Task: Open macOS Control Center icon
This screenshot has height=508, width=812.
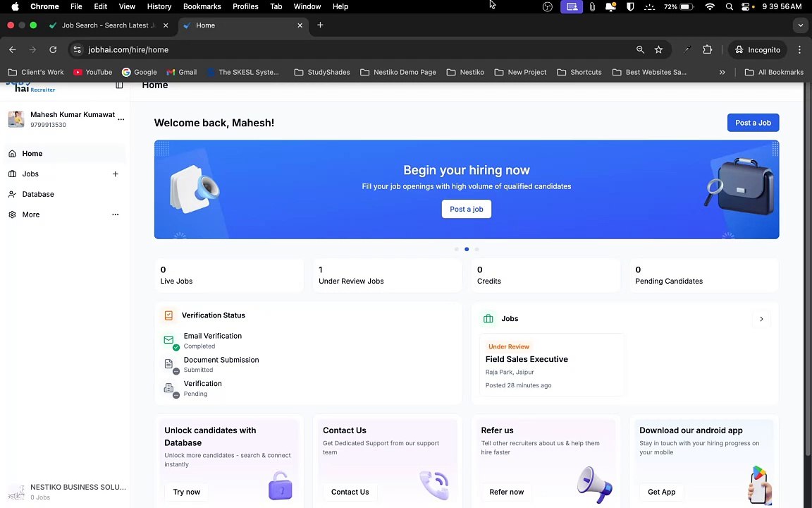Action: pyautogui.click(x=746, y=7)
